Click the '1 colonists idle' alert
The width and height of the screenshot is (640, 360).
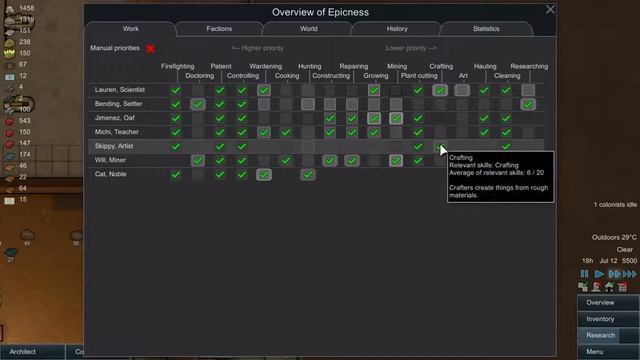click(615, 204)
